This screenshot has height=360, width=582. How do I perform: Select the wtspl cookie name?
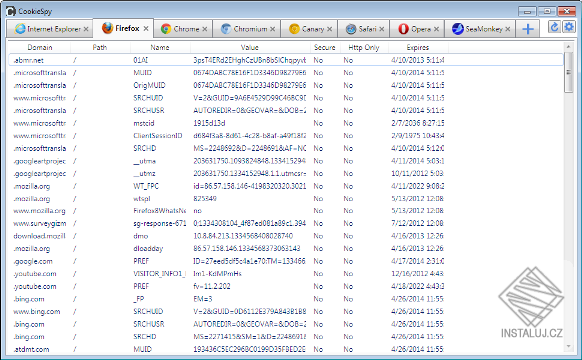142,199
